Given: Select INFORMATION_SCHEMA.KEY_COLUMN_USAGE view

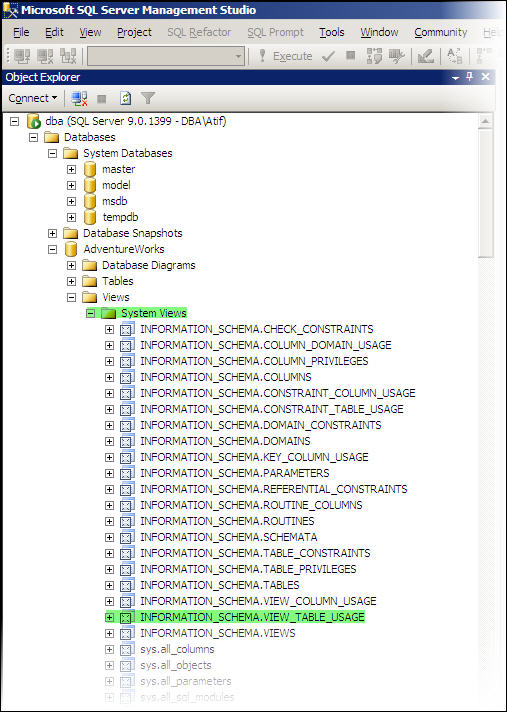Looking at the screenshot, I should (x=254, y=457).
